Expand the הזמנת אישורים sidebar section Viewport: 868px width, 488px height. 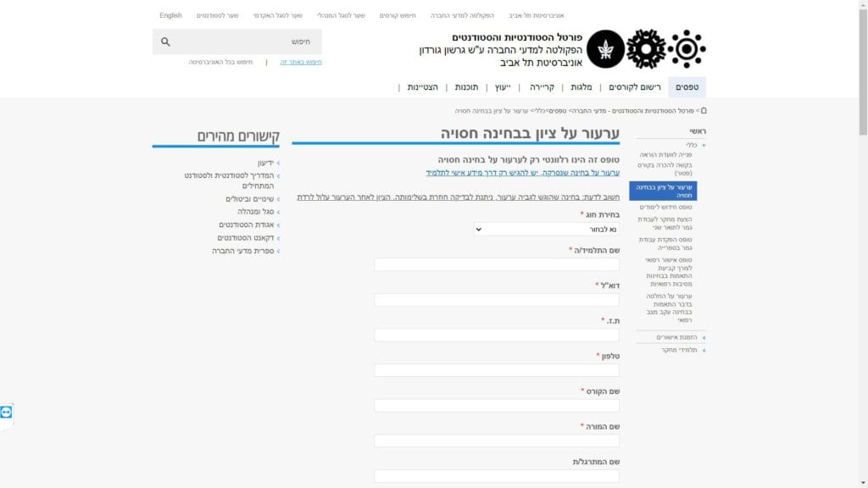(676, 337)
